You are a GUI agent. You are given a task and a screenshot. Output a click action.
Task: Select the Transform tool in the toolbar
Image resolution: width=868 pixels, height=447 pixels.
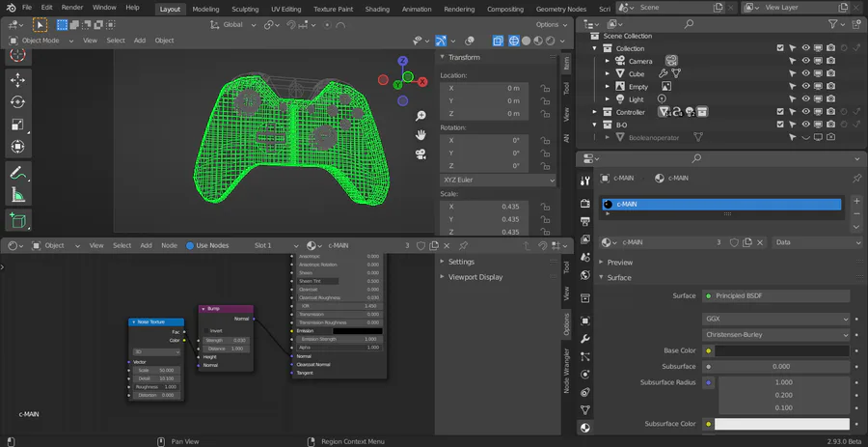pyautogui.click(x=17, y=147)
